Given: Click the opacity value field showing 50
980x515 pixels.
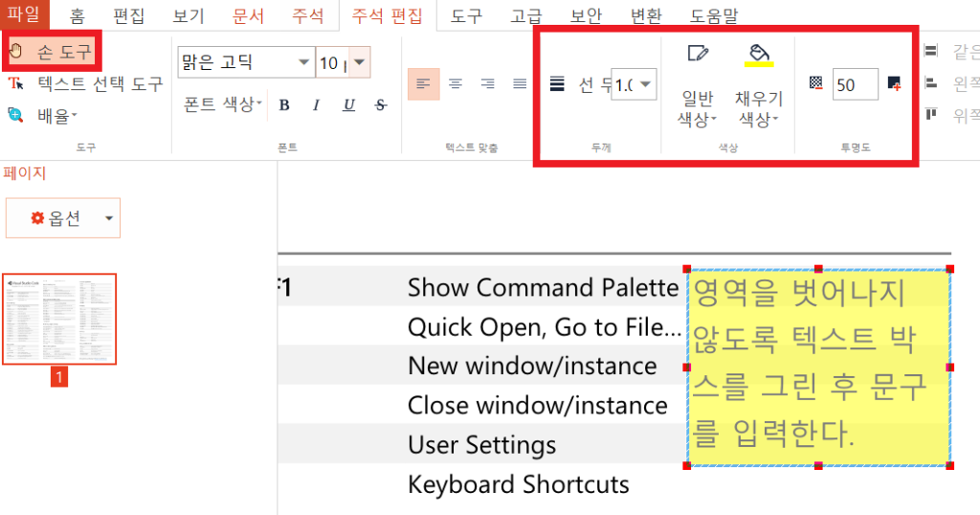Looking at the screenshot, I should [x=855, y=84].
